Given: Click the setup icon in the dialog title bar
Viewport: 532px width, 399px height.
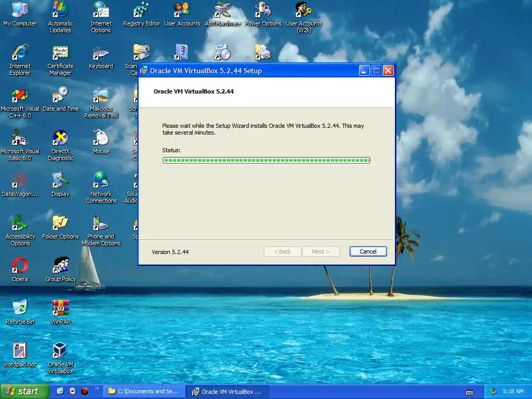Looking at the screenshot, I should tap(144, 71).
